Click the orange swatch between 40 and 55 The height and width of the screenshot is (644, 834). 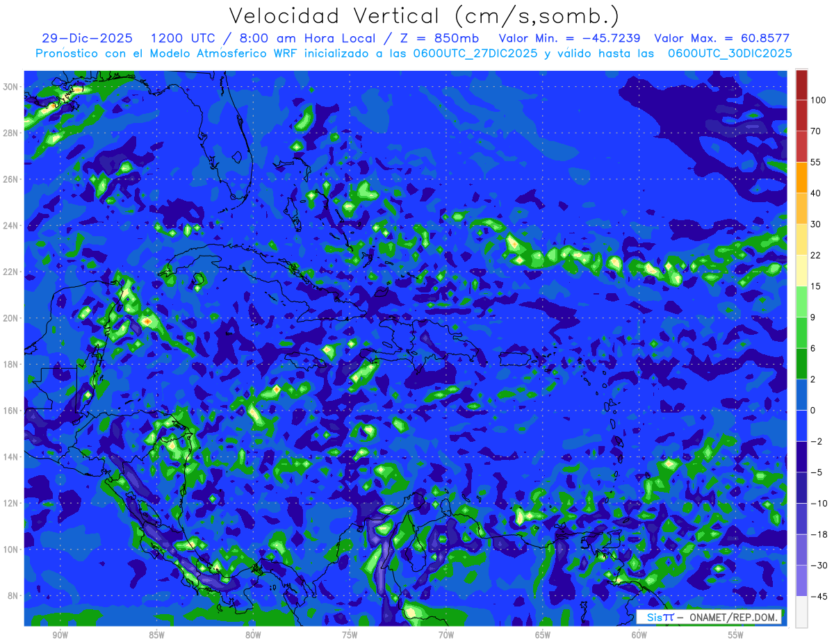pyautogui.click(x=801, y=178)
